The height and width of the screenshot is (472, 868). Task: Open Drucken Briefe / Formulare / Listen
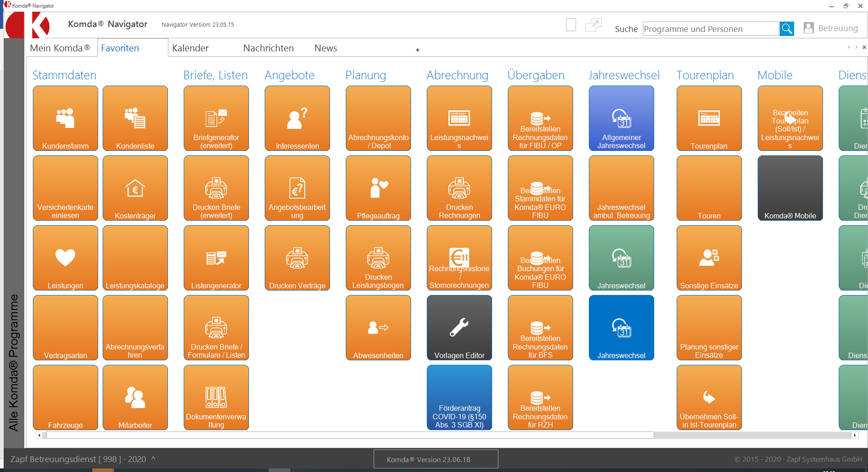[216, 327]
